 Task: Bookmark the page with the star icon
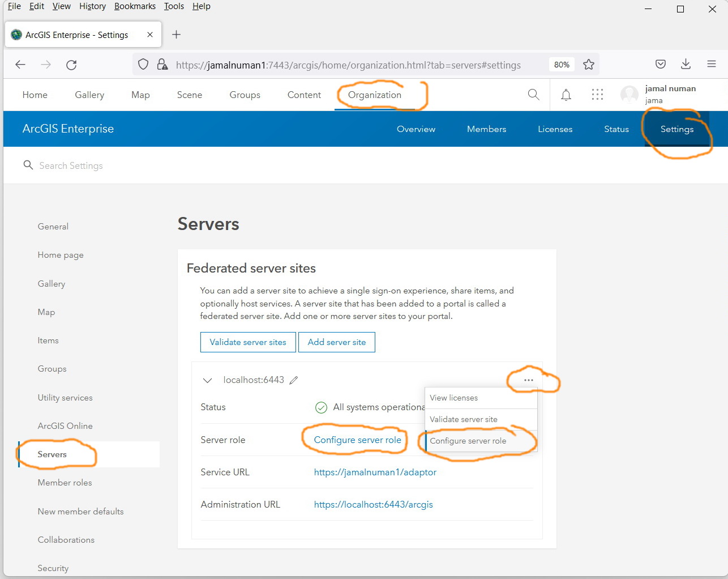[x=589, y=64]
